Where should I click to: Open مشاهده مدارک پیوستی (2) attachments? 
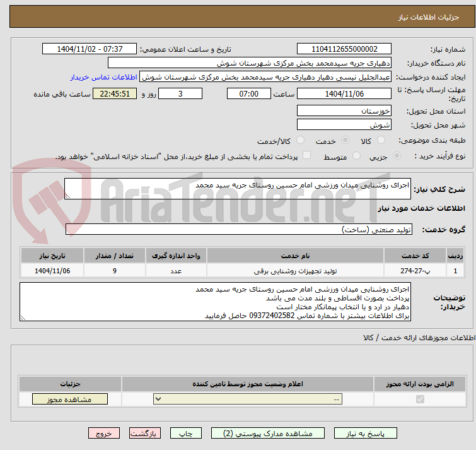coord(268,434)
